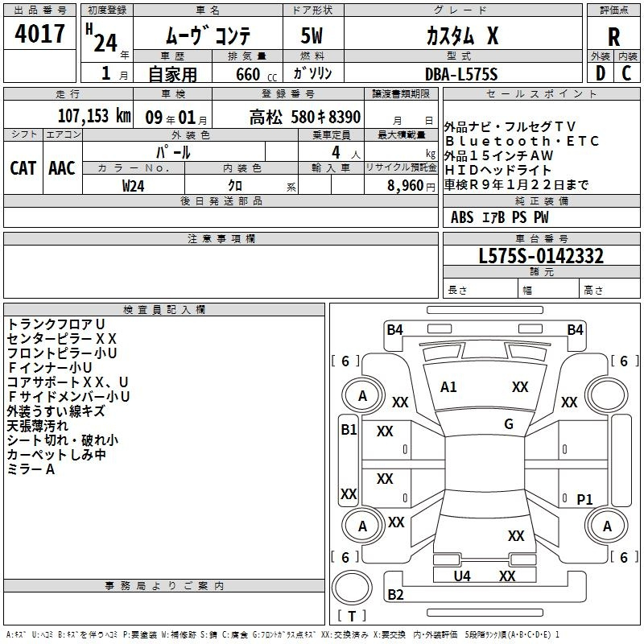
Task: Select the car name ムーヴコンテ
Action: [x=208, y=35]
